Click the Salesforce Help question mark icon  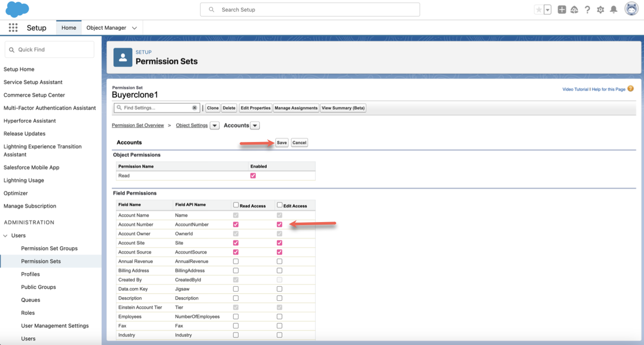(588, 10)
